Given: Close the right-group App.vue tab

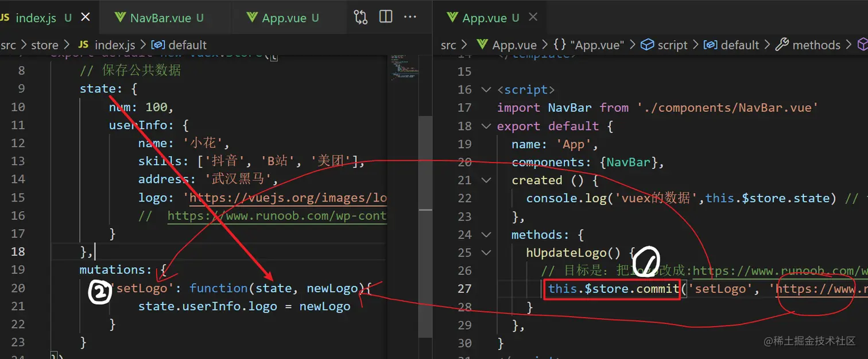Looking at the screenshot, I should pyautogui.click(x=533, y=17).
